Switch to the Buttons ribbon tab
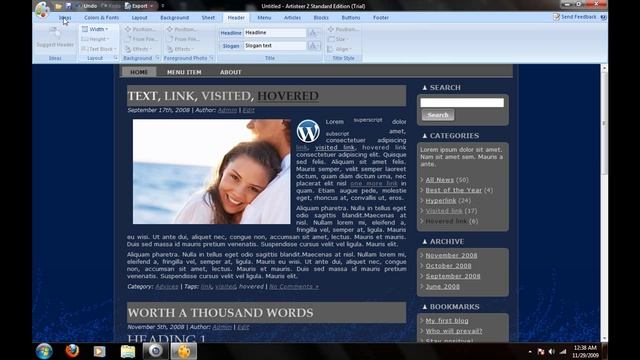The image size is (640, 360). (351, 18)
